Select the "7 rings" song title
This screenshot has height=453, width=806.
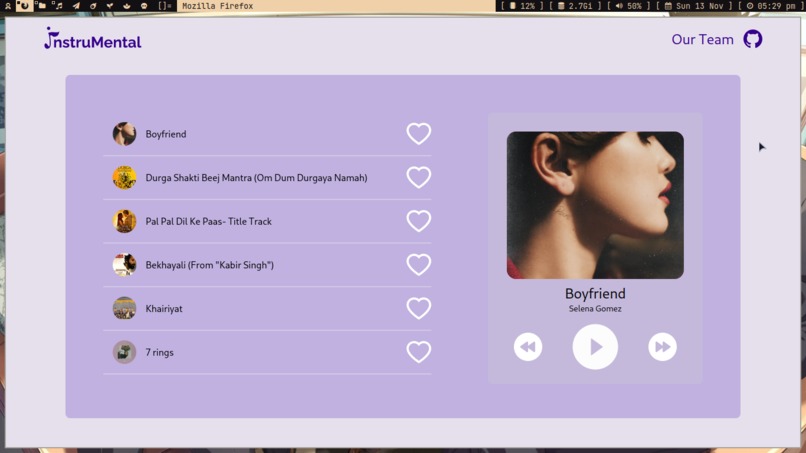(159, 353)
